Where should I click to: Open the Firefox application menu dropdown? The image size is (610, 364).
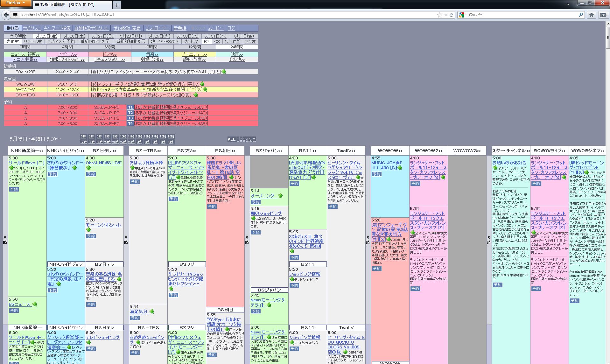tap(16, 3)
